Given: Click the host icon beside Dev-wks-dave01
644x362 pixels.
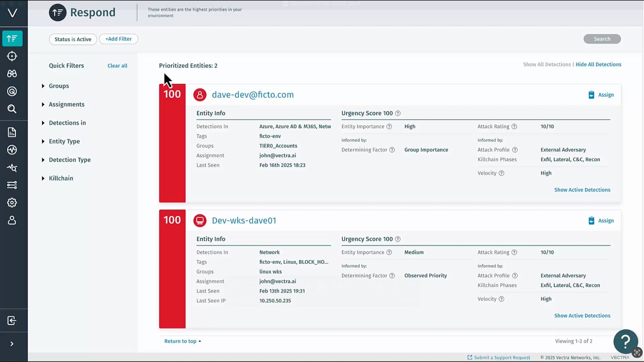Looking at the screenshot, I should (200, 220).
